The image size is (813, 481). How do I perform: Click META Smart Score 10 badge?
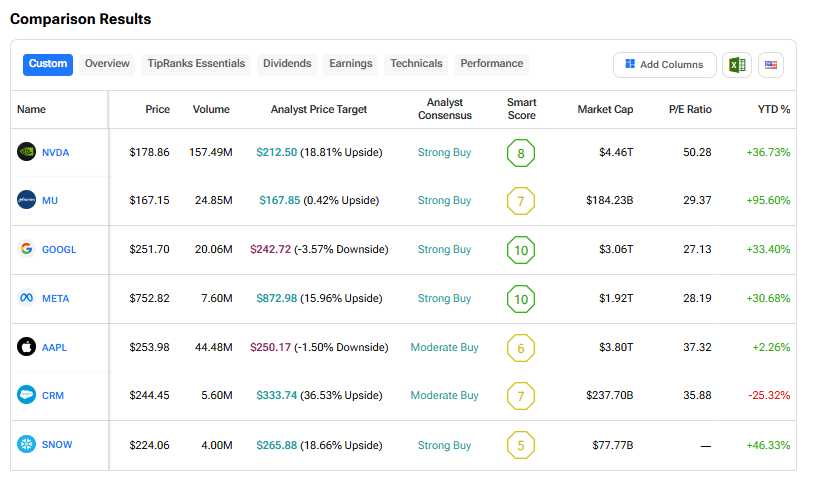point(521,299)
